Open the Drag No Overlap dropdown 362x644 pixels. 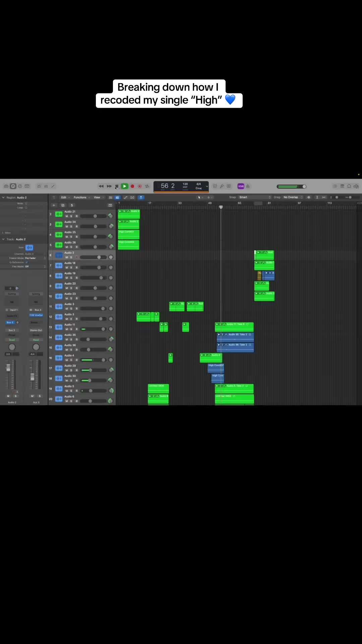tap(293, 197)
